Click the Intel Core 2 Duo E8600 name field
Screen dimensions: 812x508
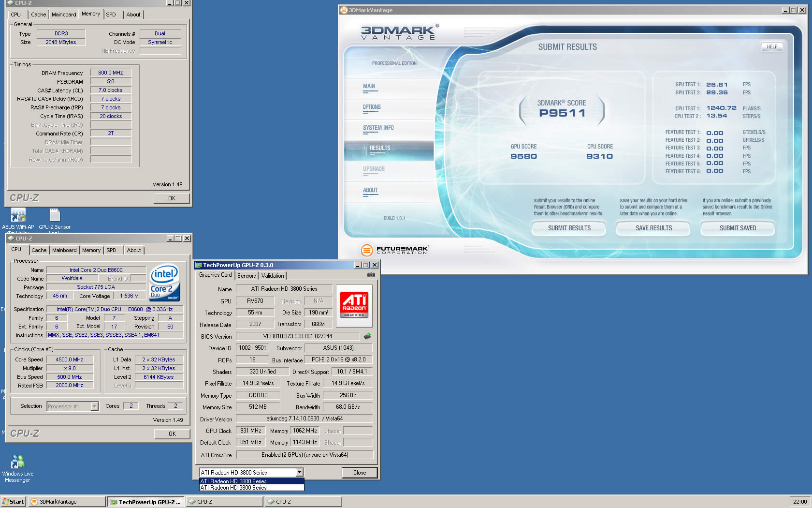pyautogui.click(x=96, y=270)
